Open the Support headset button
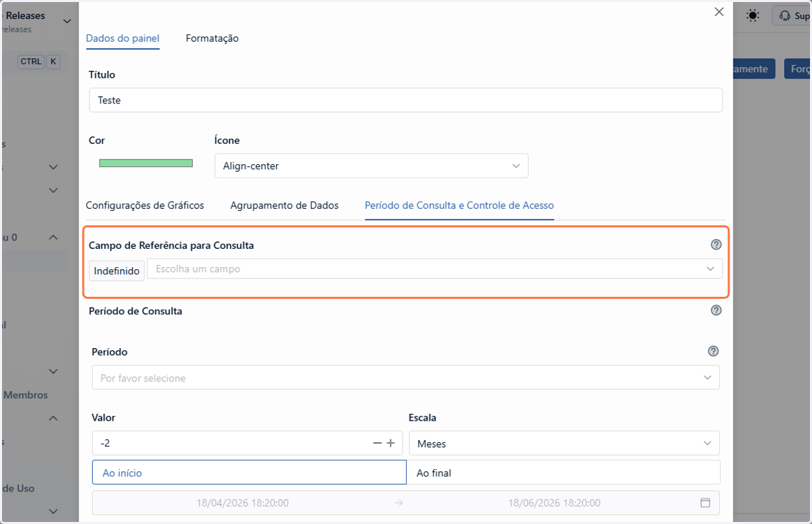 (x=792, y=16)
